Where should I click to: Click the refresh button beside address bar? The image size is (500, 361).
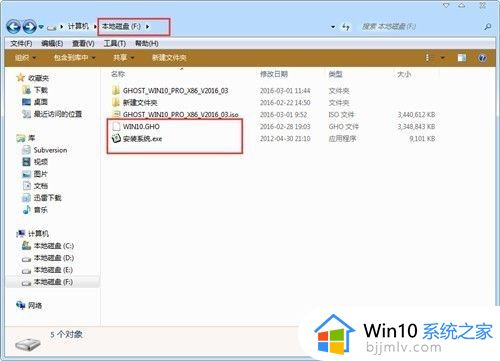pyautogui.click(x=346, y=27)
